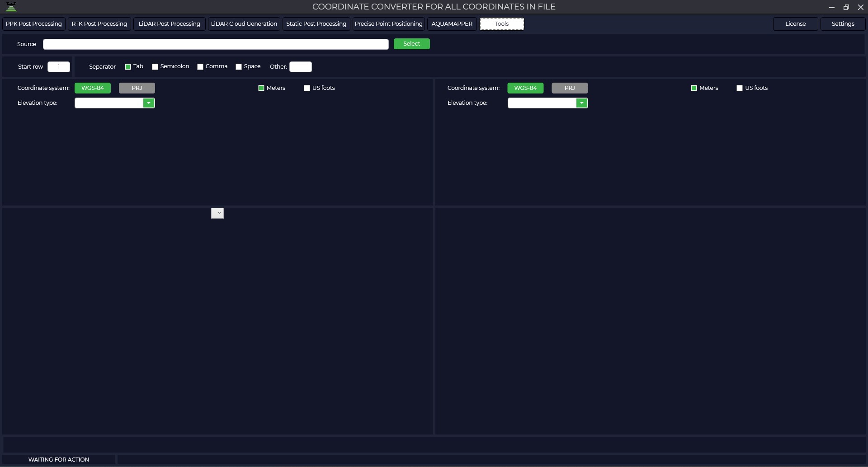Image resolution: width=868 pixels, height=467 pixels.
Task: Click the Other separator input field
Action: pyautogui.click(x=301, y=67)
